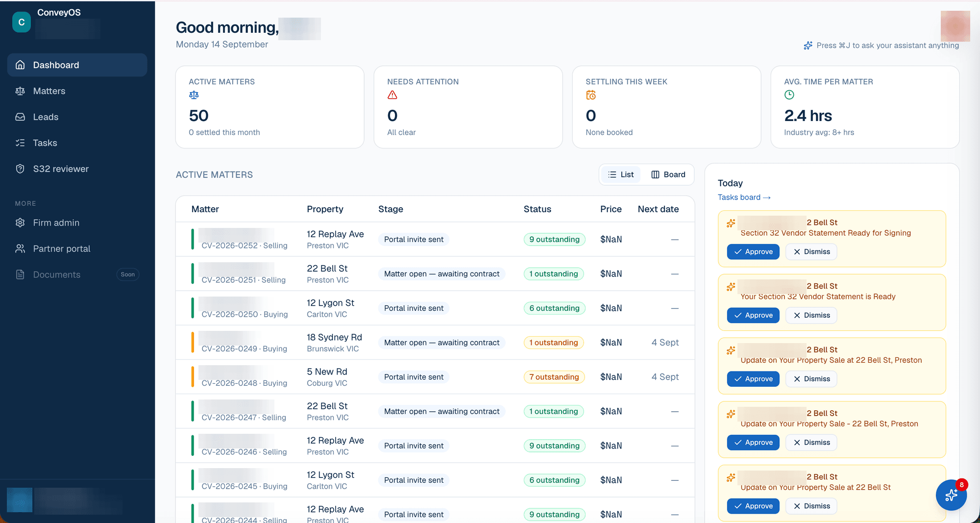Click the Firm admin gear icon
The width and height of the screenshot is (980, 523).
click(20, 223)
